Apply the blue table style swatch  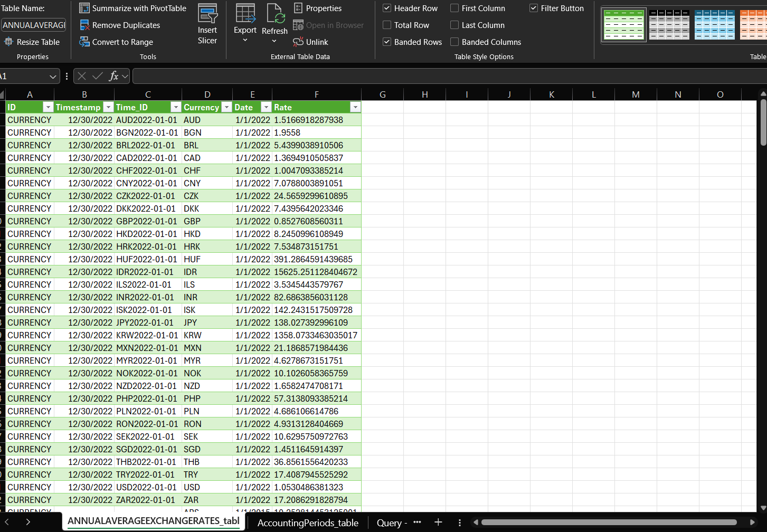point(715,25)
